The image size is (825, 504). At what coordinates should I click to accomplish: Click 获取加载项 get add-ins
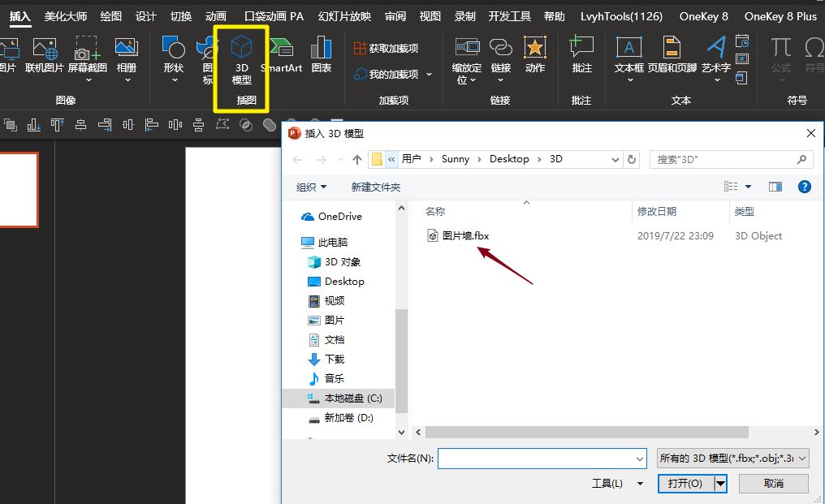(387, 49)
